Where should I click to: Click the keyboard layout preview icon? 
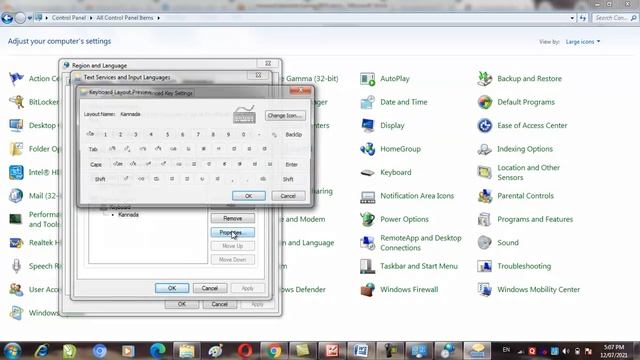244,115
